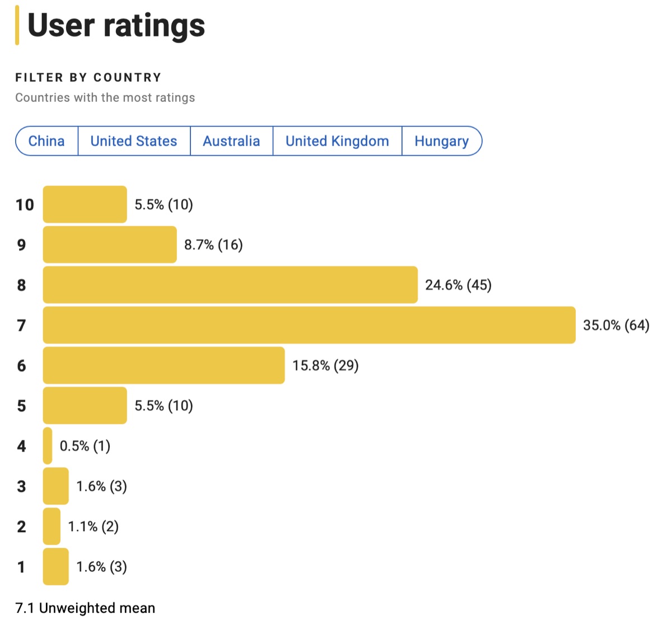Click the "35.0% (64)" value label
The width and height of the screenshot is (672, 634).
click(616, 325)
